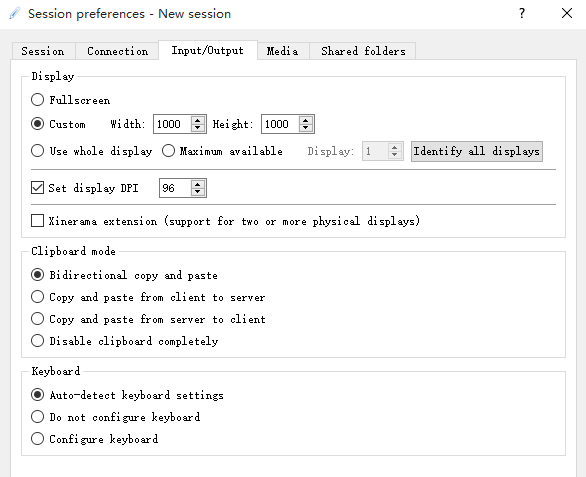Click the DPI value field
The width and height of the screenshot is (586, 477).
click(175, 188)
